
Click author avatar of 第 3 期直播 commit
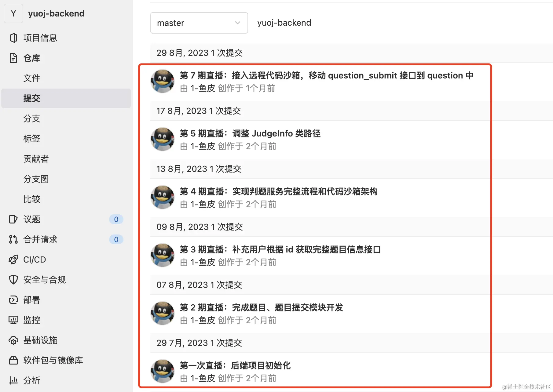pyautogui.click(x=163, y=255)
